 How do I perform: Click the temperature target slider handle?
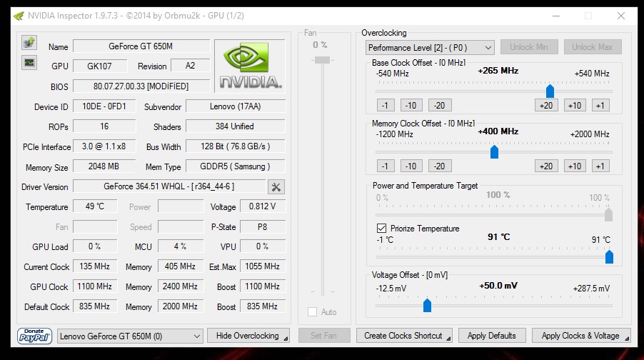(x=609, y=257)
